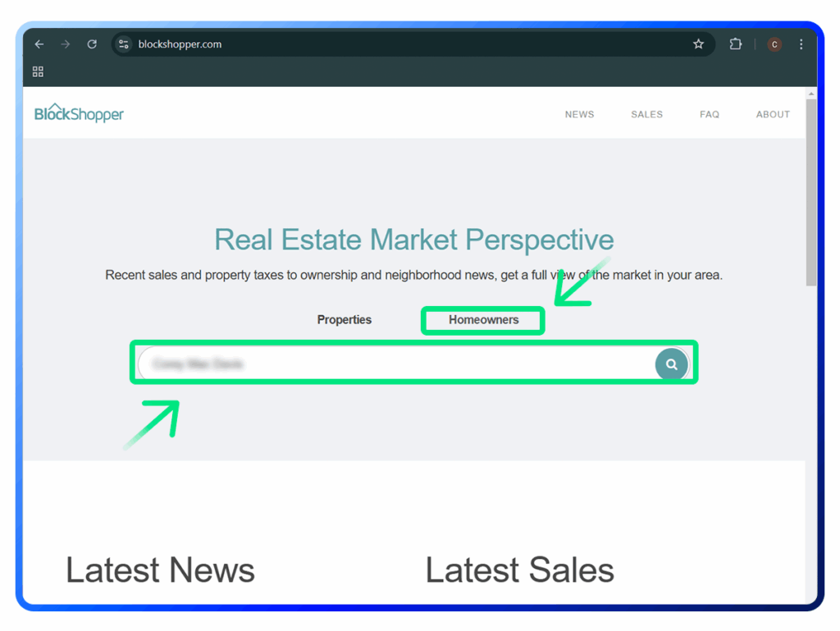The width and height of the screenshot is (840, 631).
Task: Open the SALES navigation link
Action: [646, 115]
